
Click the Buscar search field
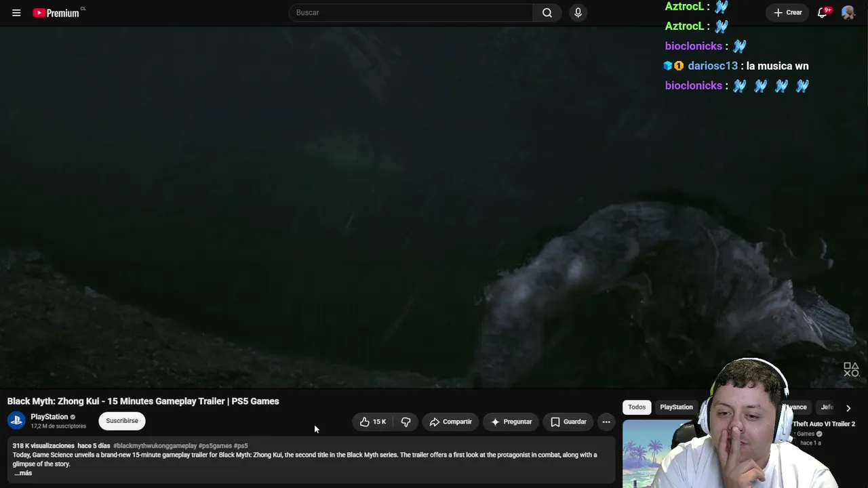(411, 13)
